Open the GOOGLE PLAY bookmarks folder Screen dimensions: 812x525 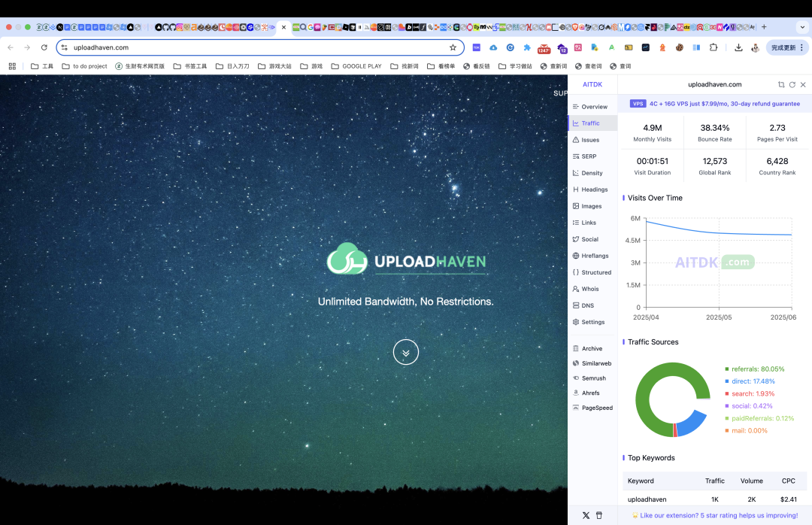356,66
